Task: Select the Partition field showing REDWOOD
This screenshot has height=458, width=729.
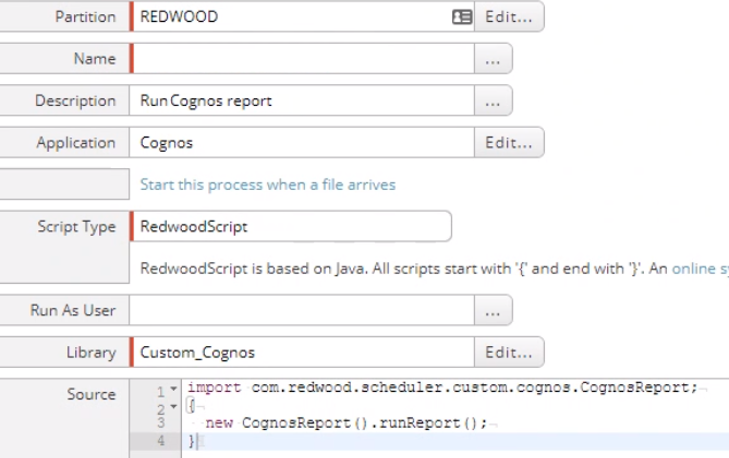Action: 291,17
